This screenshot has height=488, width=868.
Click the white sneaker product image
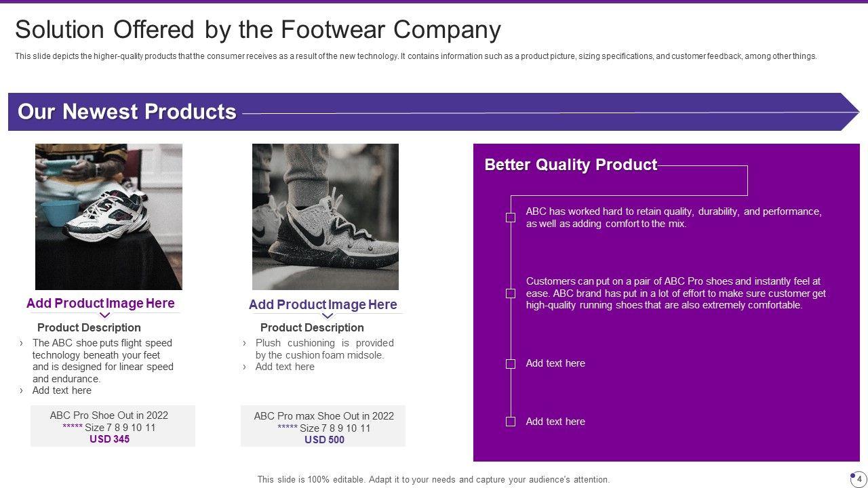(108, 216)
